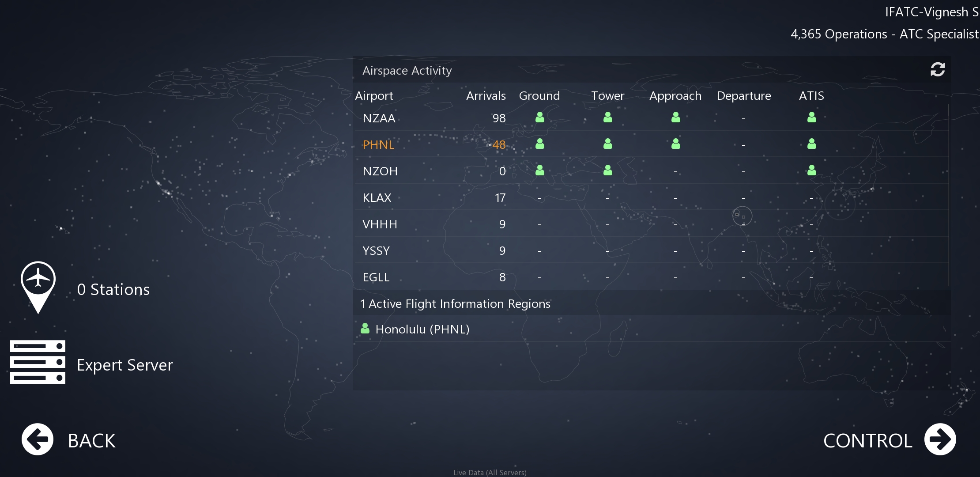Click the NZOH Tower controller icon

coord(608,170)
